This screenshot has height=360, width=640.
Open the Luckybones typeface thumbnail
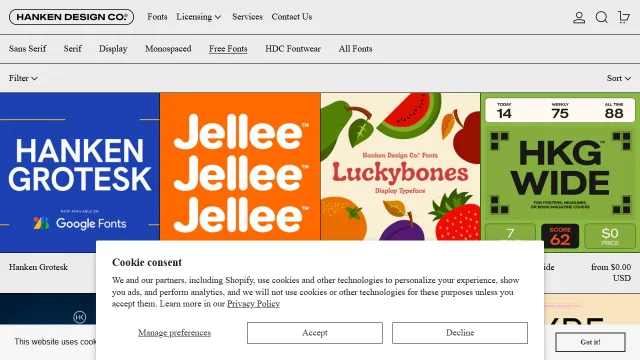pos(400,167)
